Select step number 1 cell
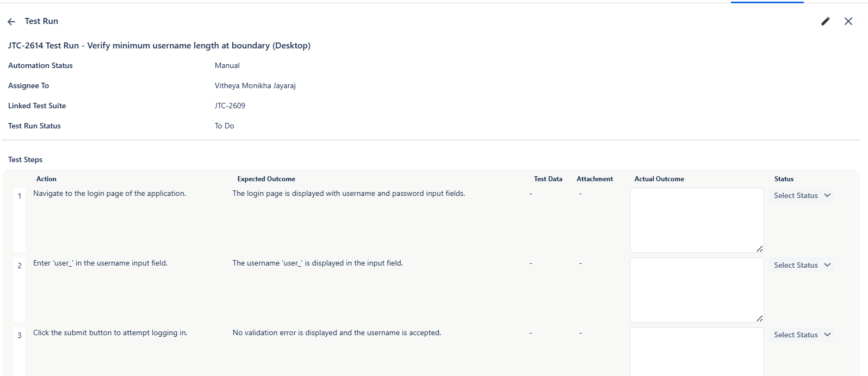Image resolution: width=868 pixels, height=376 pixels. pyautogui.click(x=20, y=196)
